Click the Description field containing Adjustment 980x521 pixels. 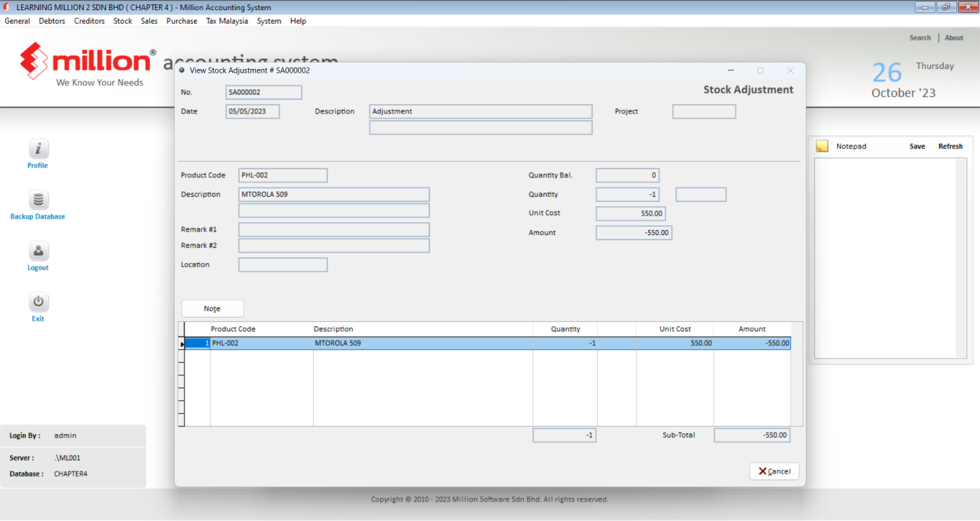coord(481,112)
